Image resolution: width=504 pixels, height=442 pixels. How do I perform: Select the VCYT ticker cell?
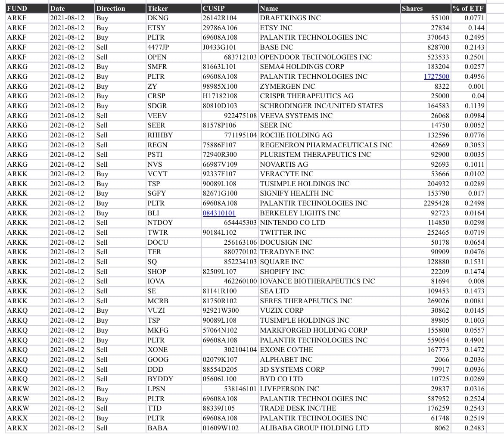[174, 174]
